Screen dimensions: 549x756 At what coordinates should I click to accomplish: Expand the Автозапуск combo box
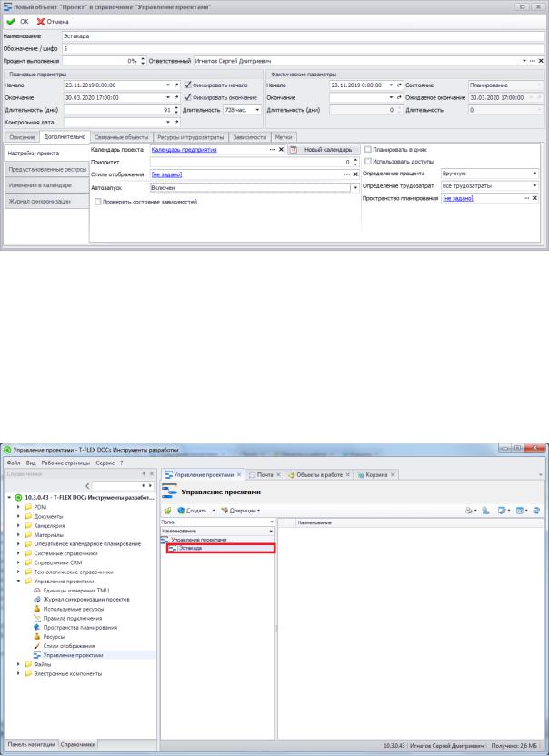coord(355,187)
